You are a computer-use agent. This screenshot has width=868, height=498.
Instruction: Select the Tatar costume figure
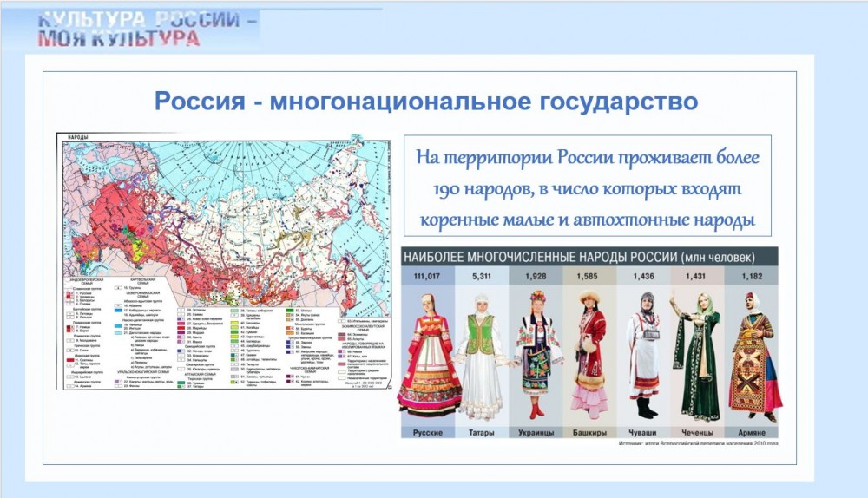click(x=481, y=354)
